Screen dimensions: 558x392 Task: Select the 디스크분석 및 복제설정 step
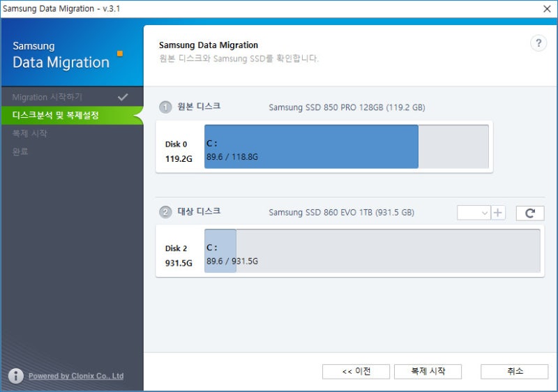click(x=73, y=115)
